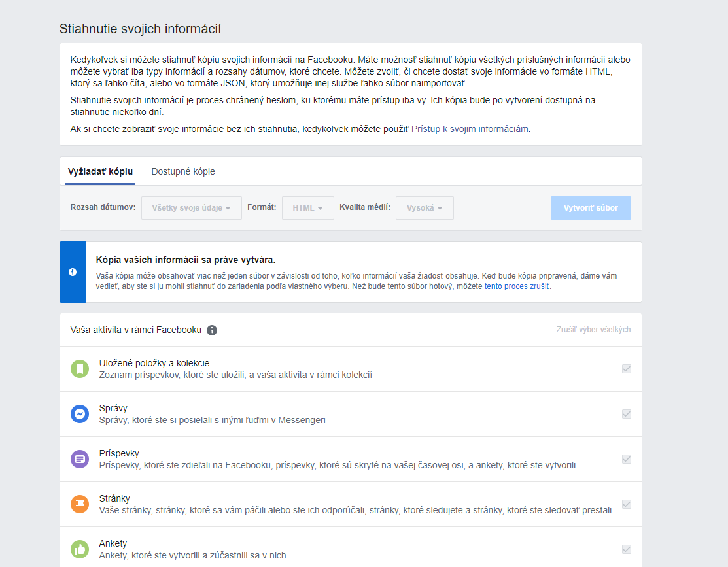Click the blue Messenger icon for Správy
This screenshot has height=567, width=728.
pos(80,414)
